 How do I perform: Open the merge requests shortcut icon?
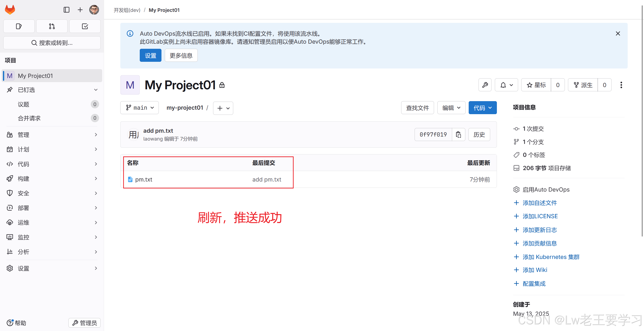(x=52, y=26)
